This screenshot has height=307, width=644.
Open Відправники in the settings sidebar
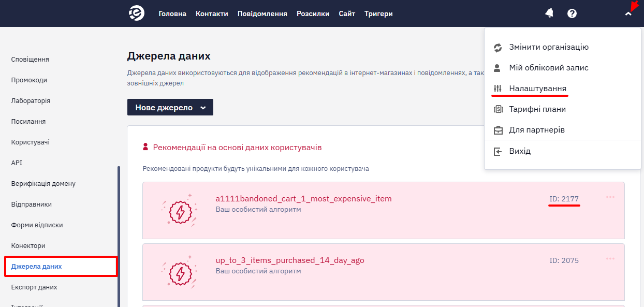click(x=32, y=204)
